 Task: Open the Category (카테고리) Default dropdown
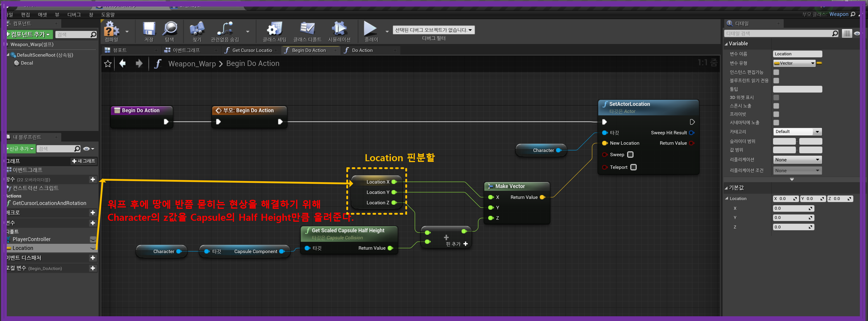[x=797, y=132]
